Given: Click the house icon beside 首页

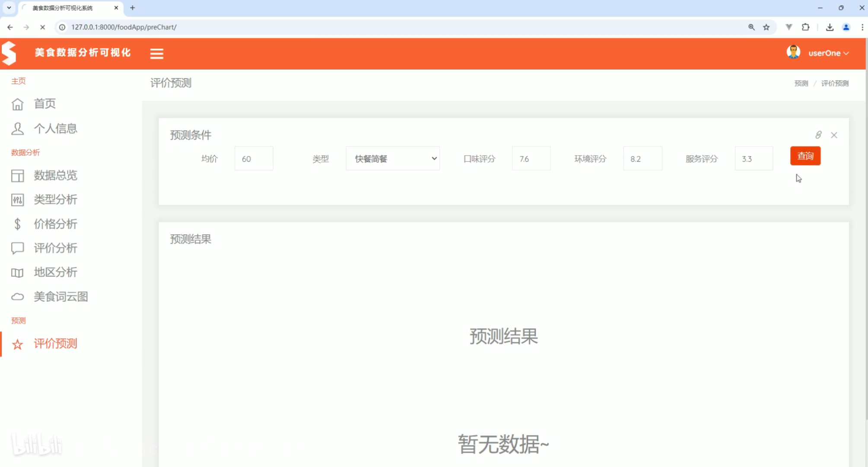Looking at the screenshot, I should (17, 104).
